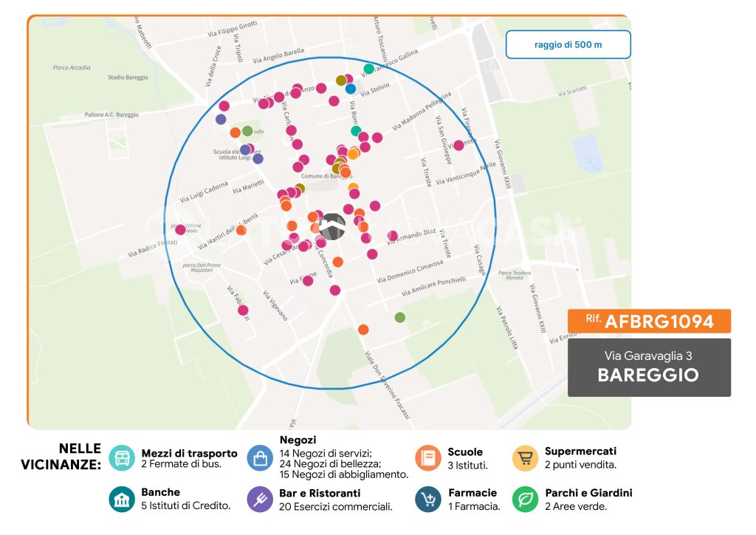Click the teal marker near Via Francesco Gallina
756x535 pixels.
click(x=369, y=69)
